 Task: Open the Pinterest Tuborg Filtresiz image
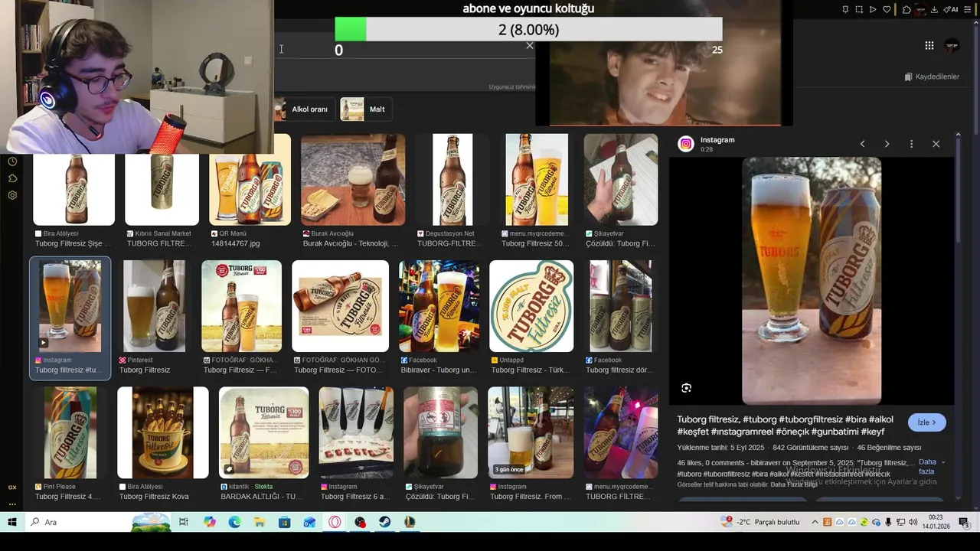155,306
